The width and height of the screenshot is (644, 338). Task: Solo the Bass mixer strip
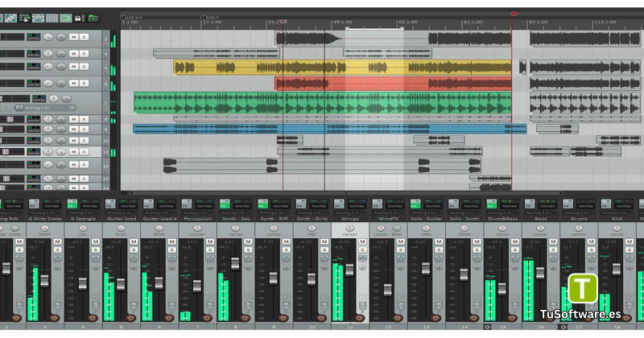coord(553,249)
